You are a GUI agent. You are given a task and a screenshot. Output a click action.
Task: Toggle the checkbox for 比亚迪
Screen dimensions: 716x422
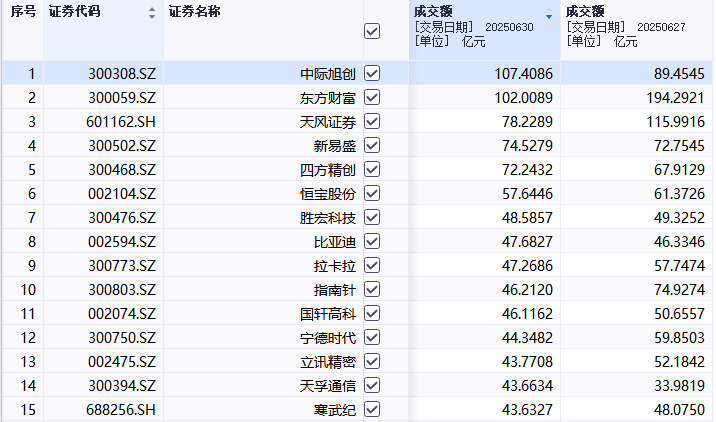pyautogui.click(x=372, y=242)
